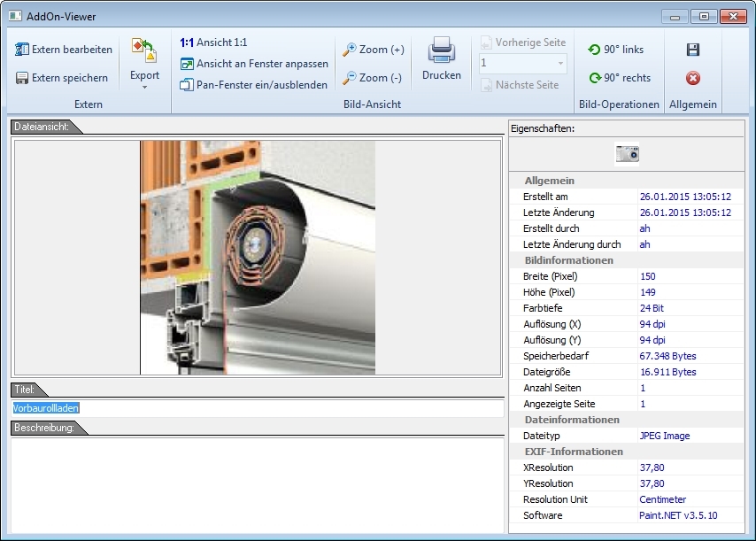This screenshot has height=541, width=756.
Task: Switch to Ansicht 1:1 view
Action: [213, 43]
